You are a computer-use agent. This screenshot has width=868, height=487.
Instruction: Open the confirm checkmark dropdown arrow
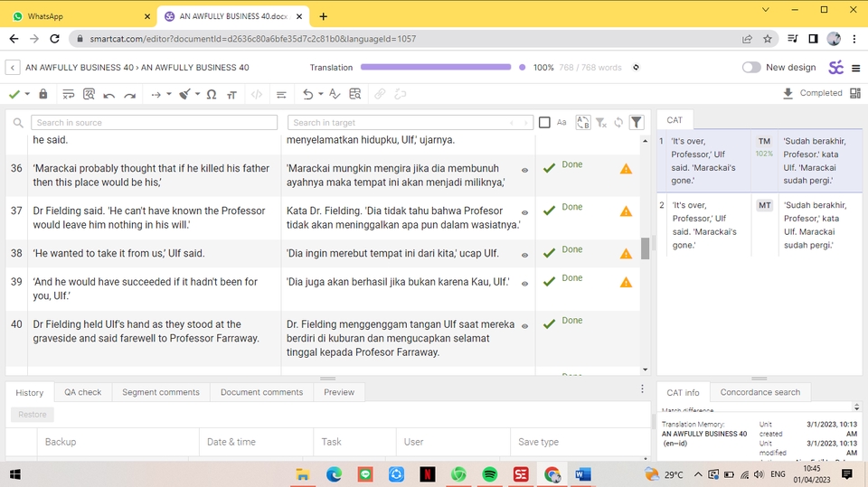point(27,94)
